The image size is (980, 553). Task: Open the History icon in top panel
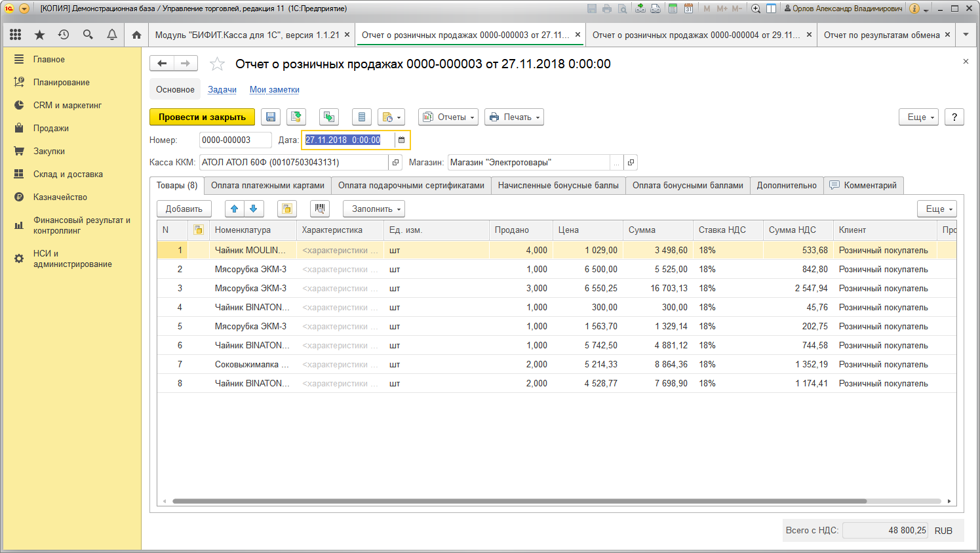point(64,35)
